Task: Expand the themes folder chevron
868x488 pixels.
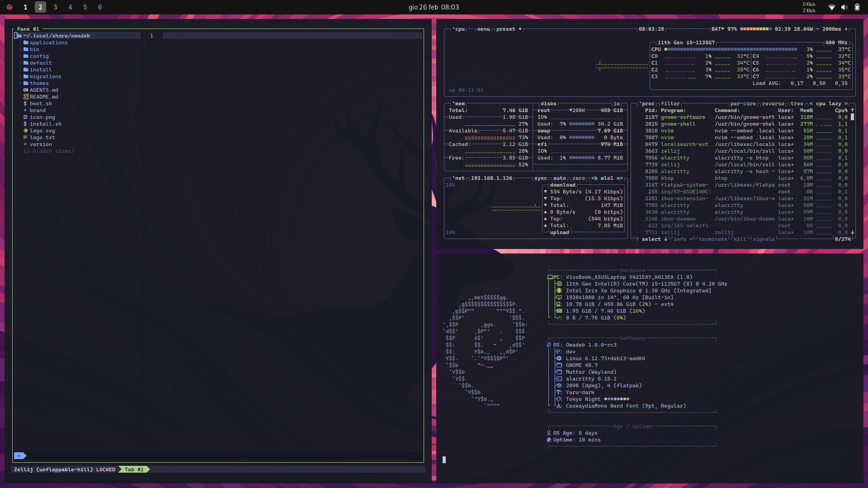Action: [x=20, y=83]
